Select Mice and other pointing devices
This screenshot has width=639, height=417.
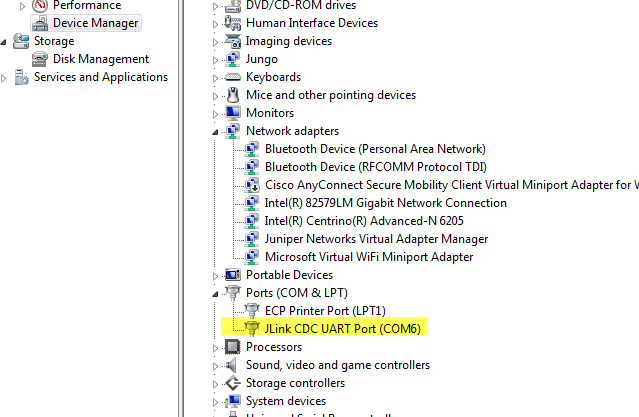click(x=330, y=95)
